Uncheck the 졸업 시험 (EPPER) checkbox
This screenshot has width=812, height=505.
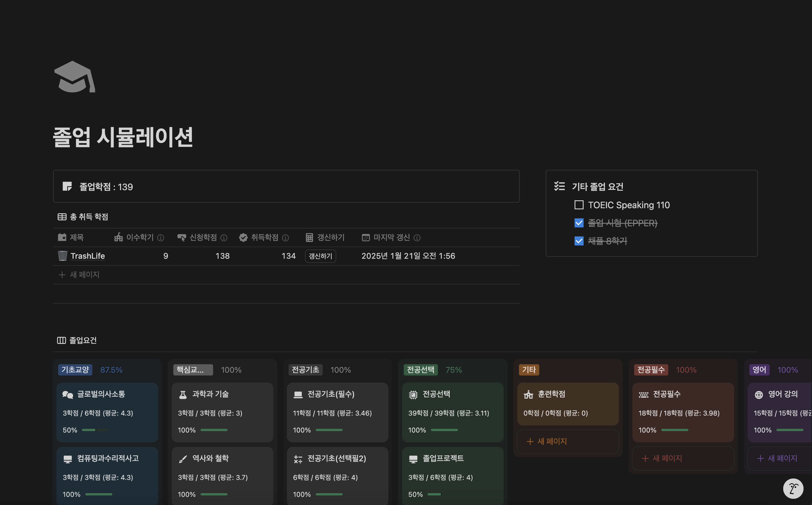click(579, 223)
